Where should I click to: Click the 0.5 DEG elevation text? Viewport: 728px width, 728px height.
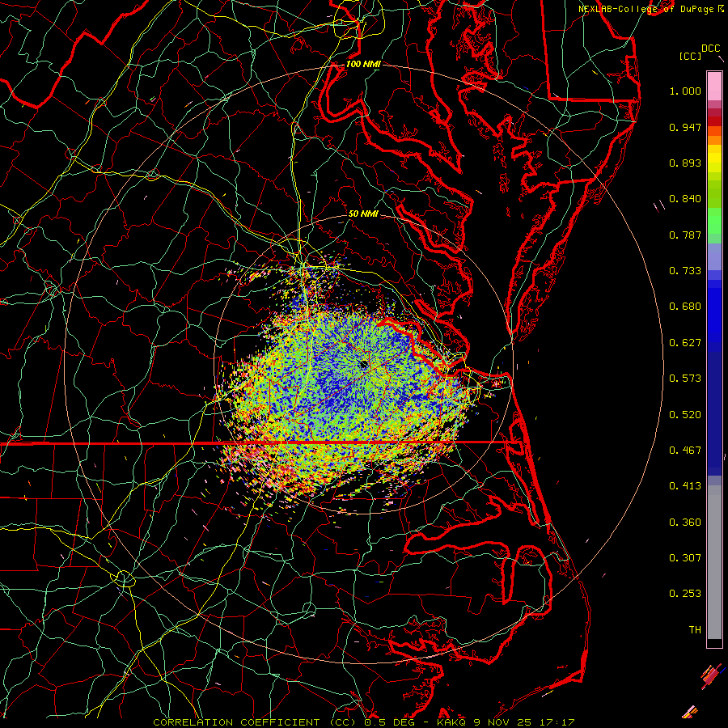(x=389, y=722)
